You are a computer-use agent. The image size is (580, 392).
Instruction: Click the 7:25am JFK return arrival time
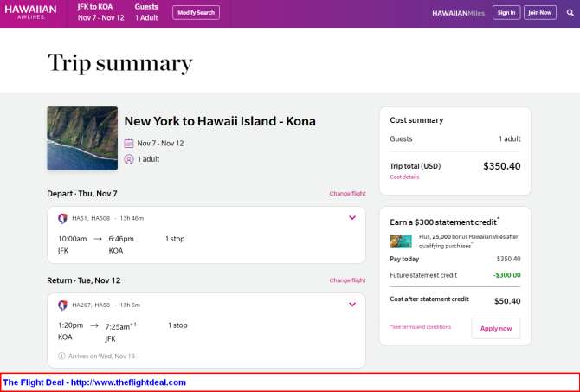pyautogui.click(x=120, y=326)
